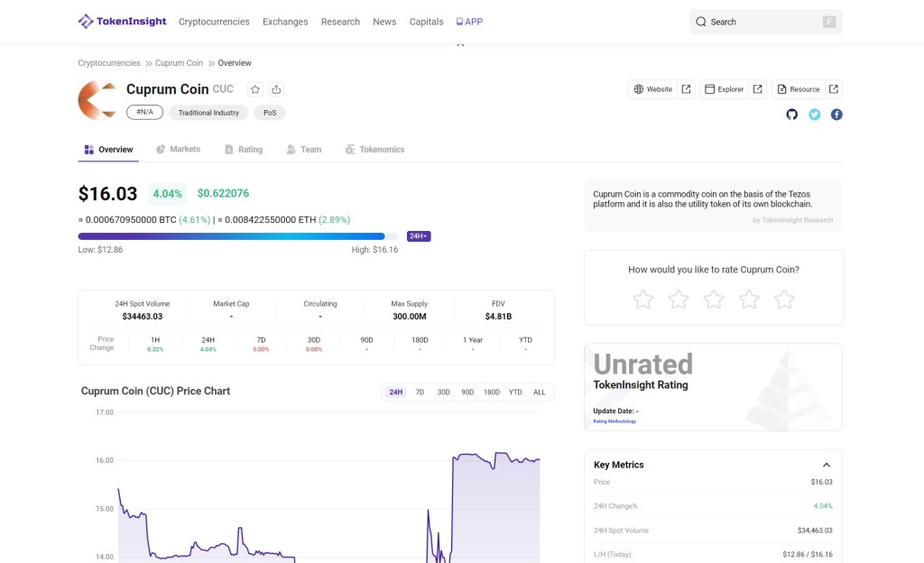This screenshot has width=924, height=563.
Task: Select the 7D price chart range
Action: [x=419, y=392]
